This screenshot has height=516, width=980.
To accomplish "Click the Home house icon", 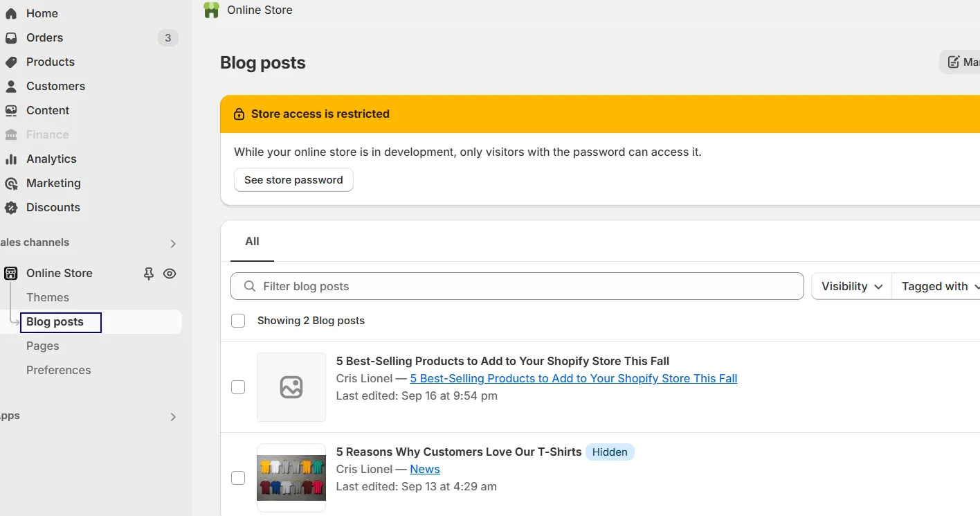I will [11, 13].
